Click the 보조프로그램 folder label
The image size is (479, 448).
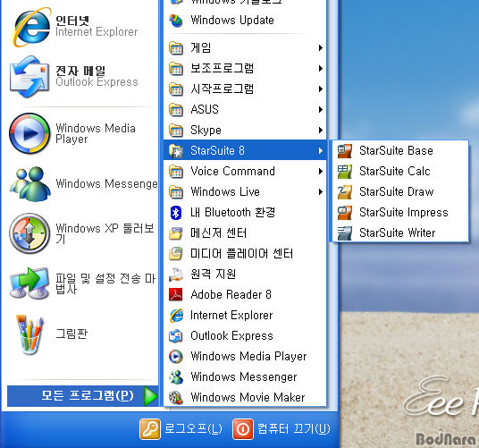tap(223, 69)
